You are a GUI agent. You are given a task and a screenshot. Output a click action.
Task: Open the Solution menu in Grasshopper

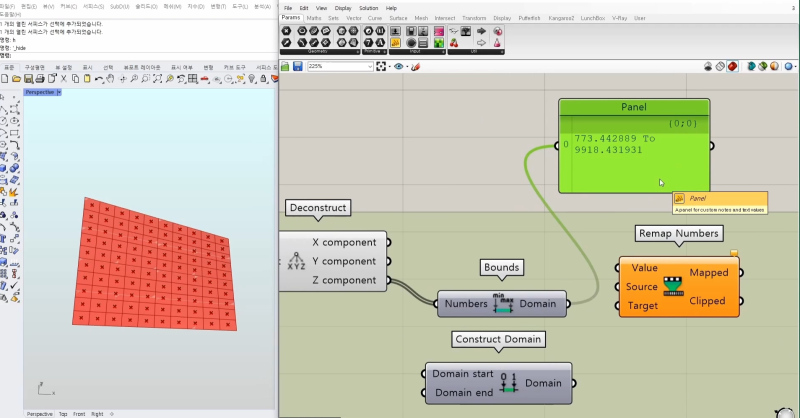[368, 8]
